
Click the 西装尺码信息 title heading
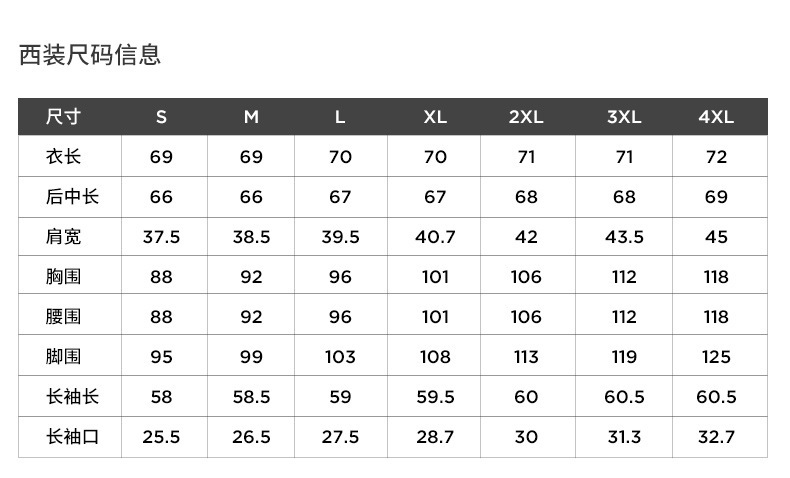(x=90, y=55)
